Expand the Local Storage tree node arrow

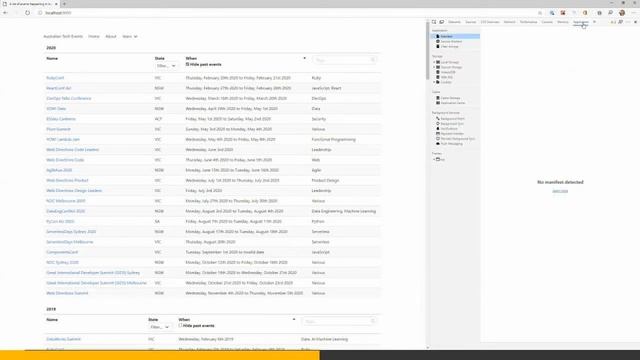434,62
